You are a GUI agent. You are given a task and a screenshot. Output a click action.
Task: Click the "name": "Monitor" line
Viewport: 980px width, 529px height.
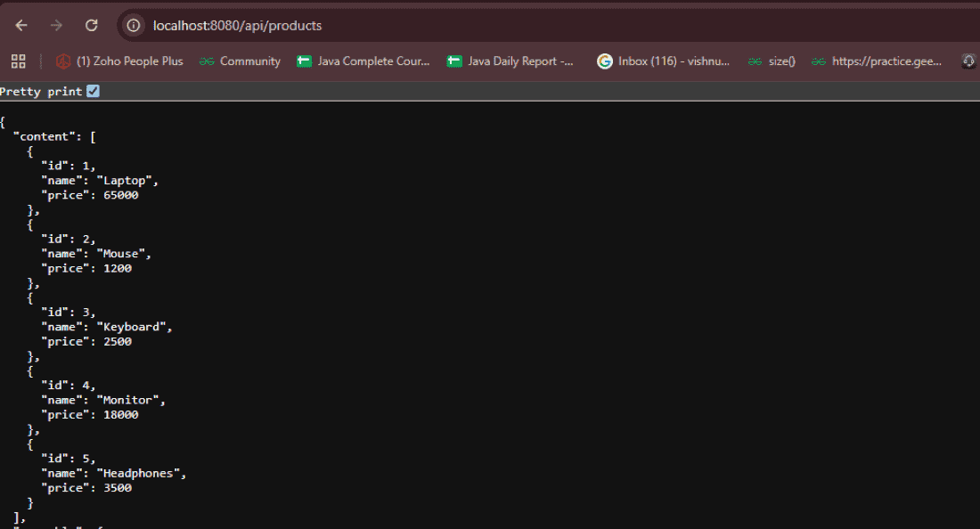103,401
